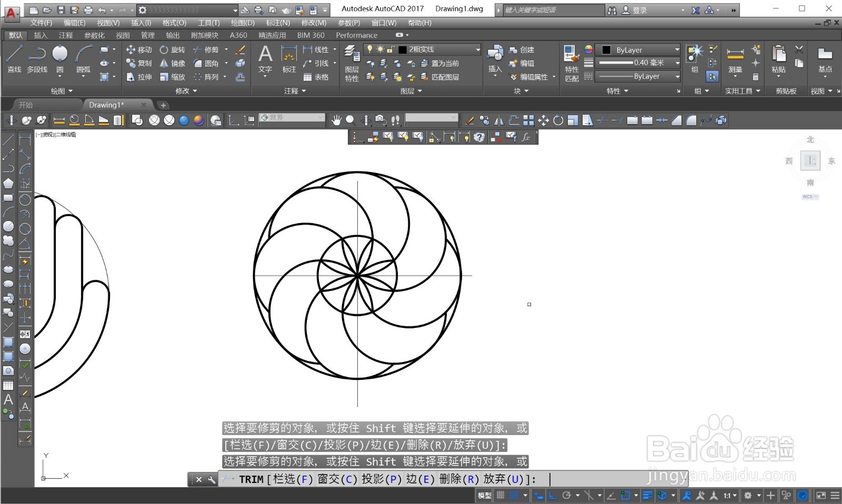Click the Pan hand icon in toolbar
Screen dimensions: 842x504
(x=336, y=120)
